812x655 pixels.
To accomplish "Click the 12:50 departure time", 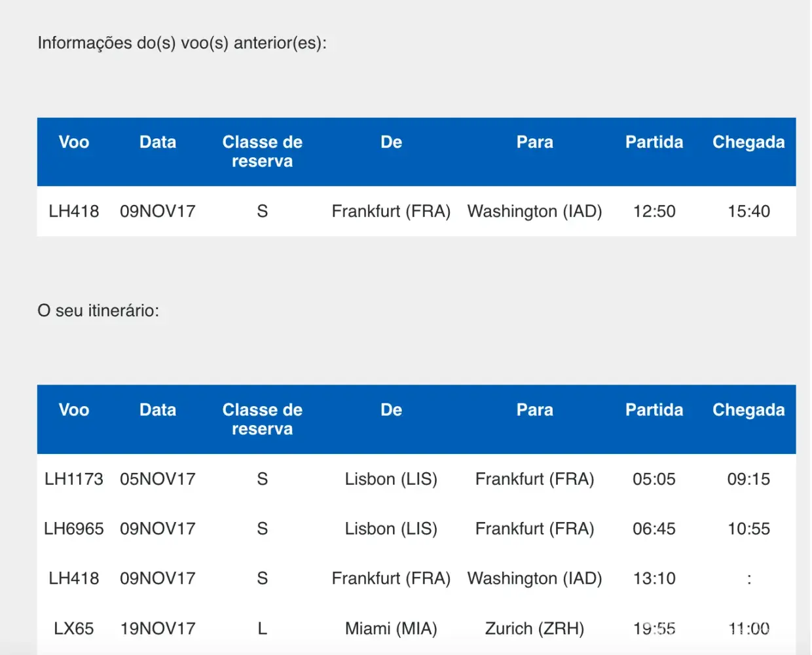I will [654, 212].
